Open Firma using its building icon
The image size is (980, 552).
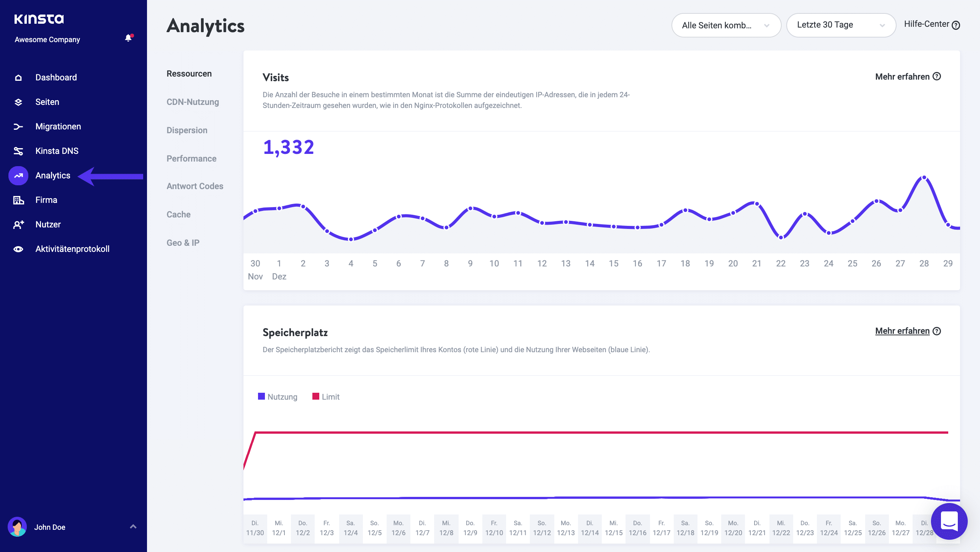18,199
